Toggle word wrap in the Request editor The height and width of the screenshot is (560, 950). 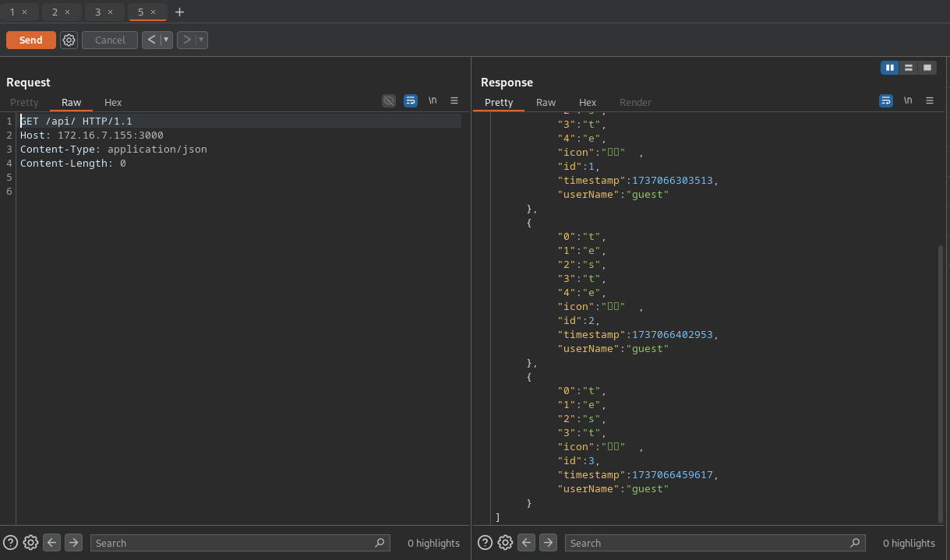411,100
